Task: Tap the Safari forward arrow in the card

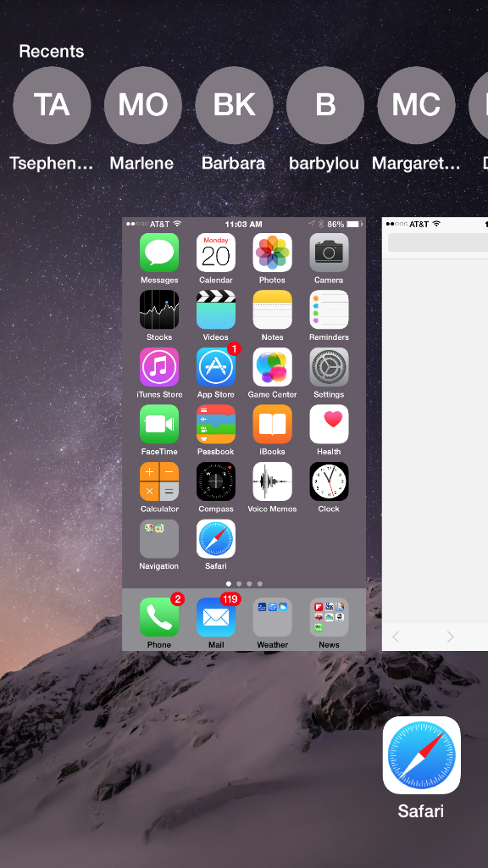Action: (451, 637)
